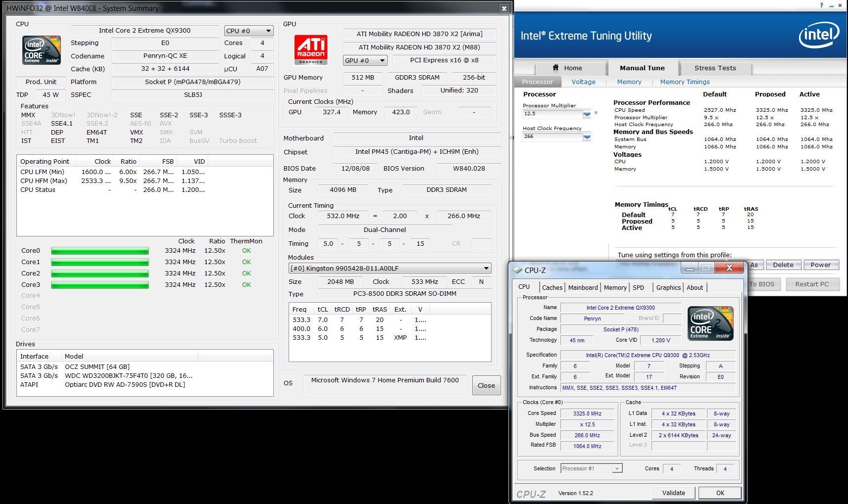Click the Intel logo in XTU banner

click(819, 35)
